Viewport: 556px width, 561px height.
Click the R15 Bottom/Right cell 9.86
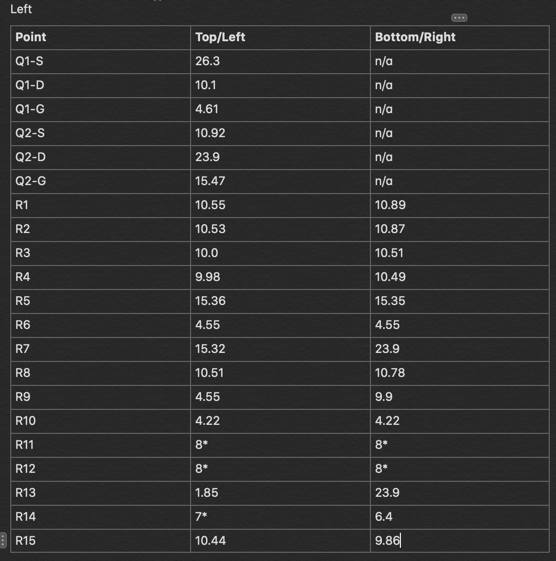coord(460,541)
